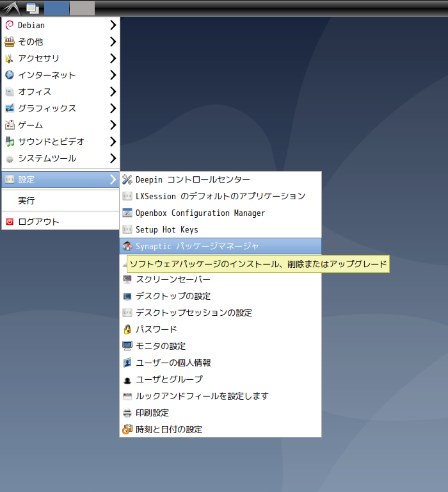Click the システムツール gear icon
448x492 pixels.
pos(10,158)
